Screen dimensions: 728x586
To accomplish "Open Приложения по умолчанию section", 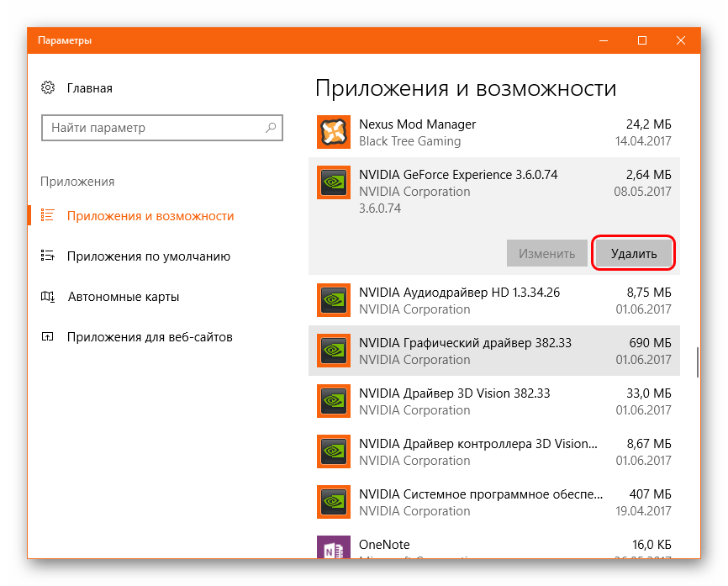I will coord(148,256).
